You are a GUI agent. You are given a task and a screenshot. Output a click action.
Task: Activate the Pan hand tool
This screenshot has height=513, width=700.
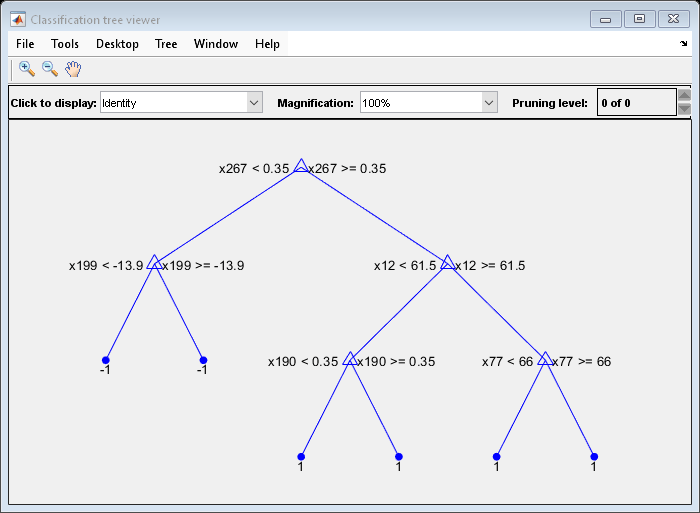73,69
